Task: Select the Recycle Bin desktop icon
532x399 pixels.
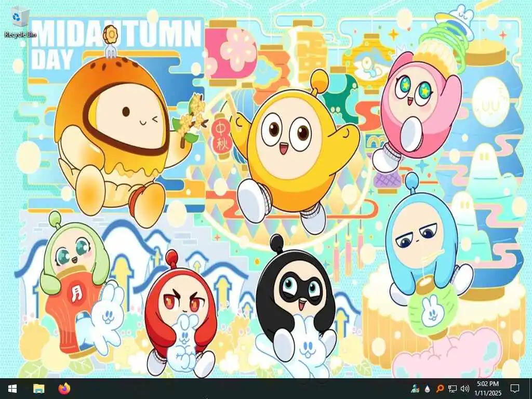Action: (x=20, y=22)
